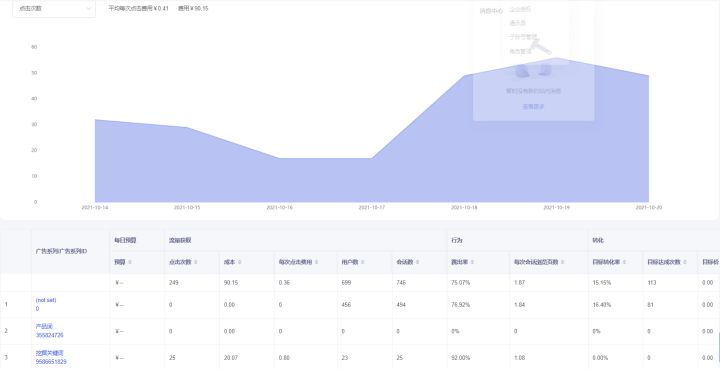Sort table by 会话数 column icon
The image size is (720, 369).
pyautogui.click(x=417, y=263)
